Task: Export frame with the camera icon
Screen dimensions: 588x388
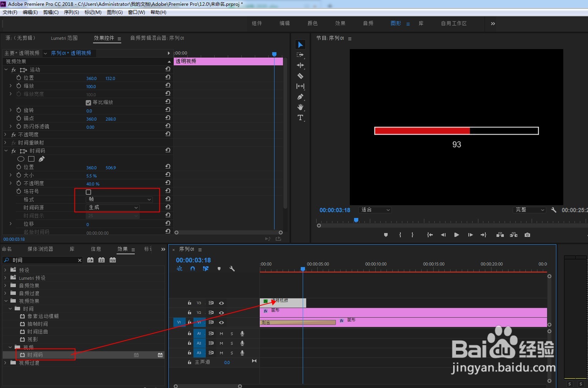Action: click(x=527, y=235)
